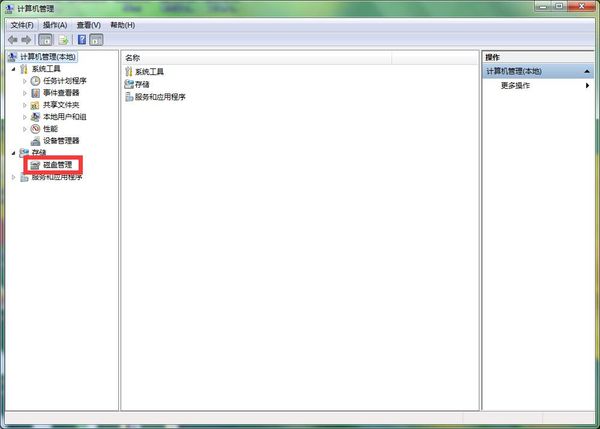Click the 事件查看器 (Event Viewer) tree icon
Viewport: 600px width, 429px height.
(x=36, y=93)
